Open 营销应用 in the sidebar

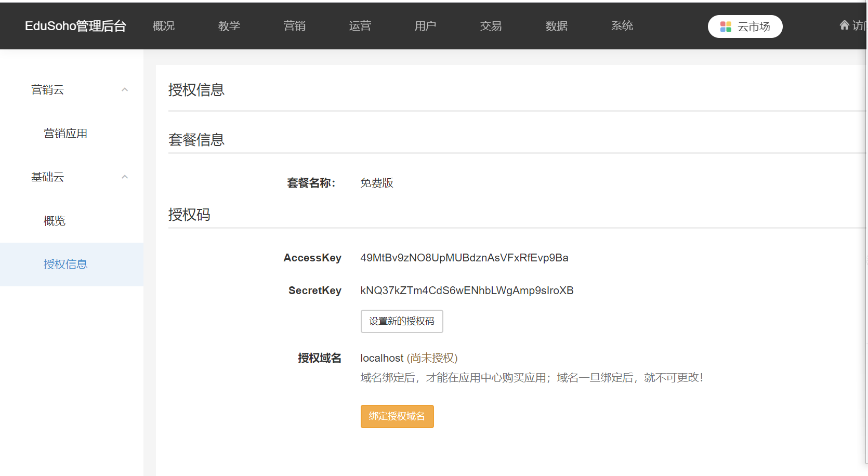pos(65,134)
